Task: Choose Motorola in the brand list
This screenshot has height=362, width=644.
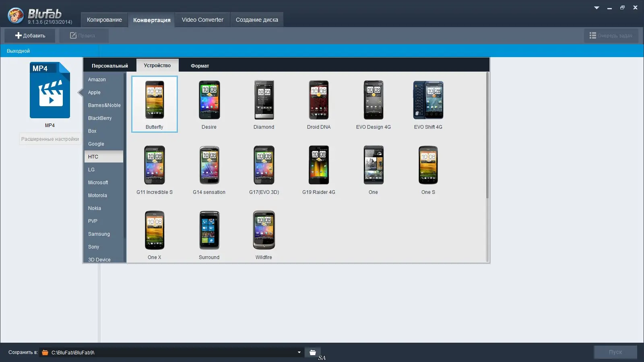Action: pyautogui.click(x=104, y=195)
